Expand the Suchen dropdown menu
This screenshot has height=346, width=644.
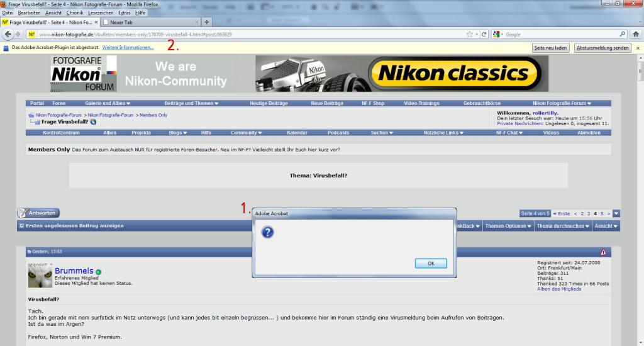382,133
